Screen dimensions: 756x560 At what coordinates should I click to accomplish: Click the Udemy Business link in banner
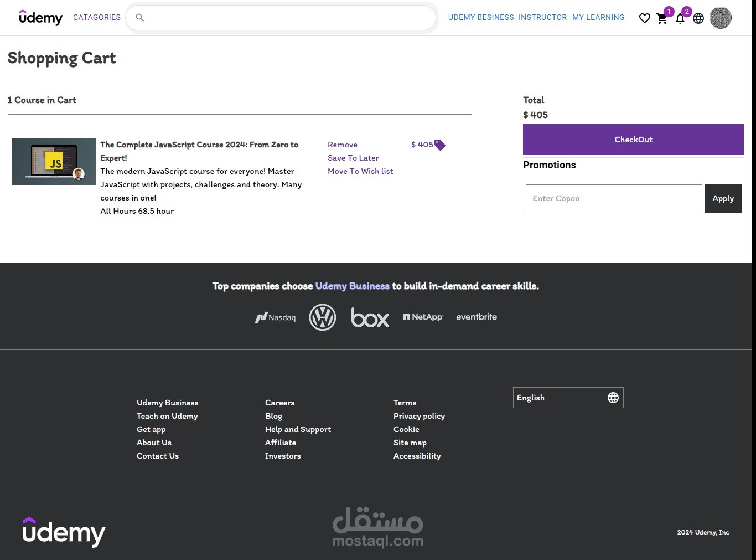coord(353,286)
